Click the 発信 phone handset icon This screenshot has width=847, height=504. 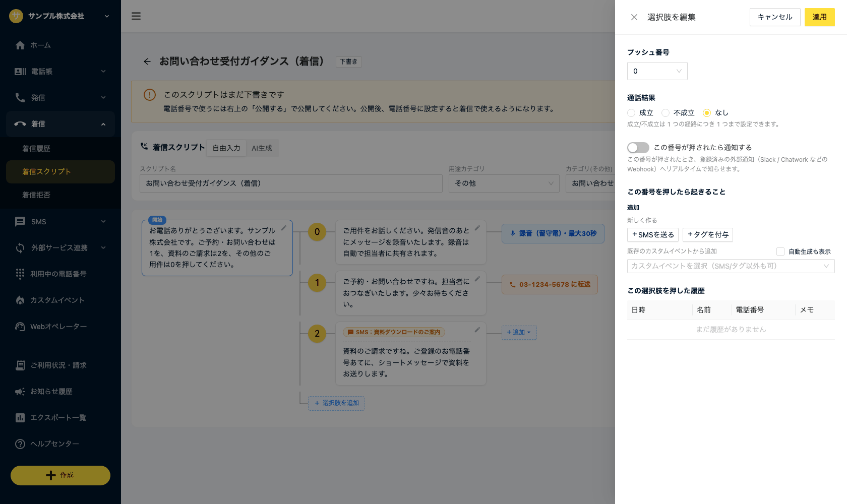coord(20,98)
